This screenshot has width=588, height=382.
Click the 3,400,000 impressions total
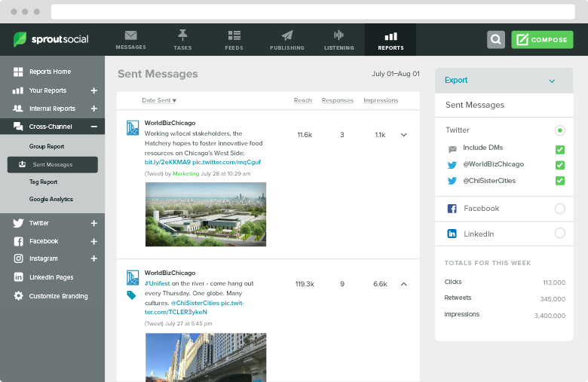550,316
